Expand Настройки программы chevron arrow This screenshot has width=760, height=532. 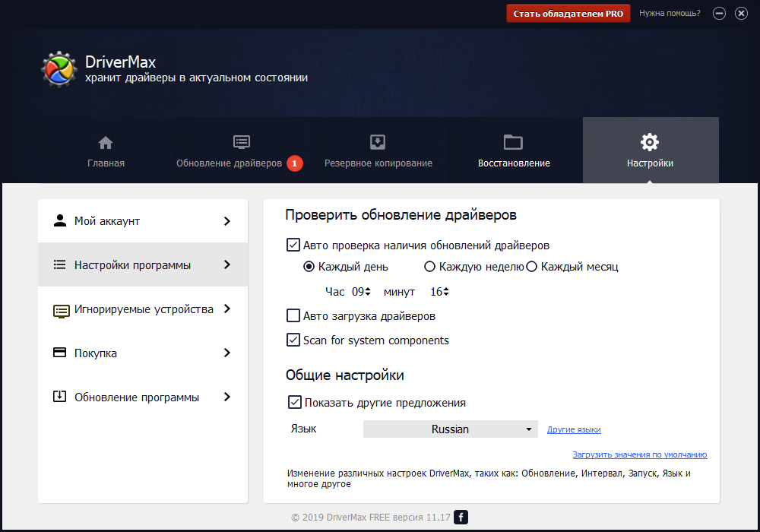click(226, 264)
